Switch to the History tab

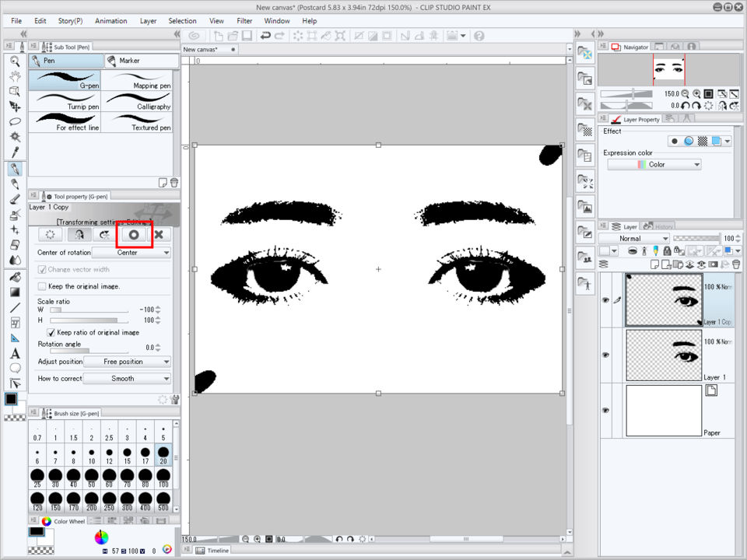658,226
